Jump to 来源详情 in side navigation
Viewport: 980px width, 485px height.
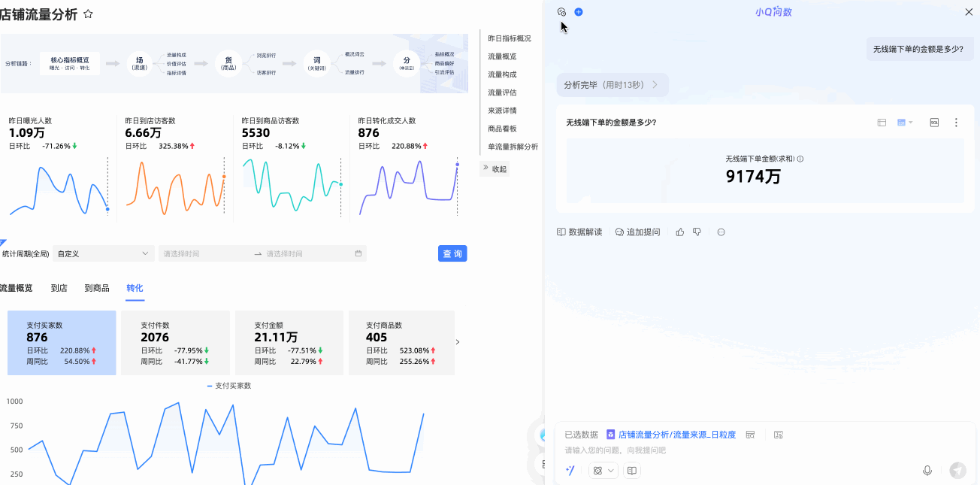(502, 111)
